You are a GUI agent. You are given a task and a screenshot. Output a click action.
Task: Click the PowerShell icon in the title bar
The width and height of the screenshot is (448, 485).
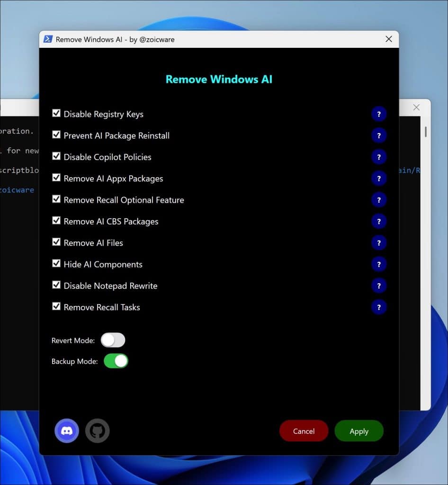[47, 39]
